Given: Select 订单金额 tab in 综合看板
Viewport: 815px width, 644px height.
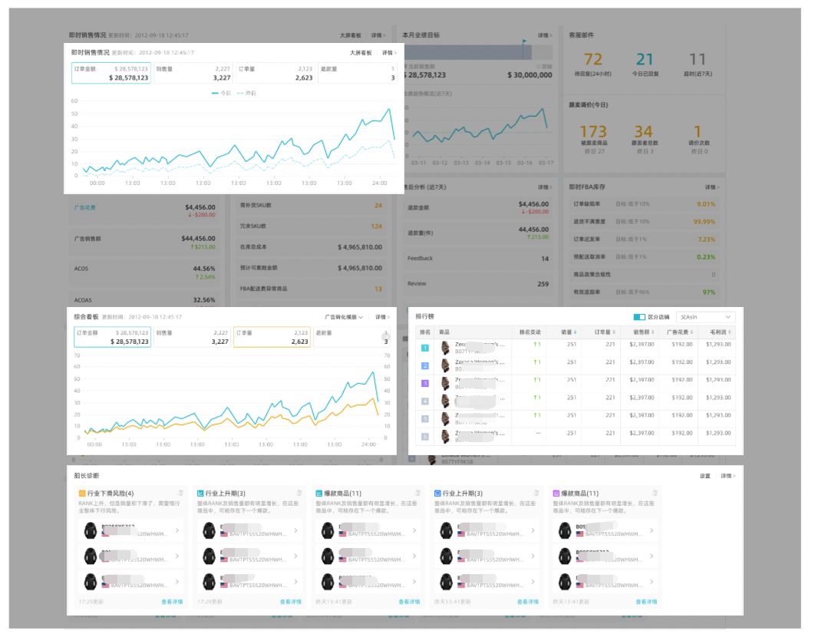Looking at the screenshot, I should (x=112, y=337).
